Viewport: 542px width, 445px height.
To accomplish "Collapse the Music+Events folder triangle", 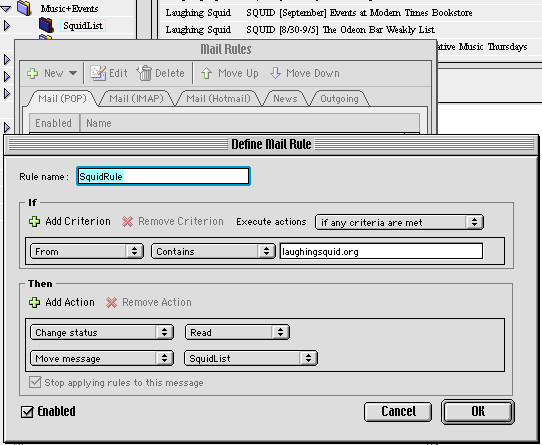I will (x=6, y=9).
